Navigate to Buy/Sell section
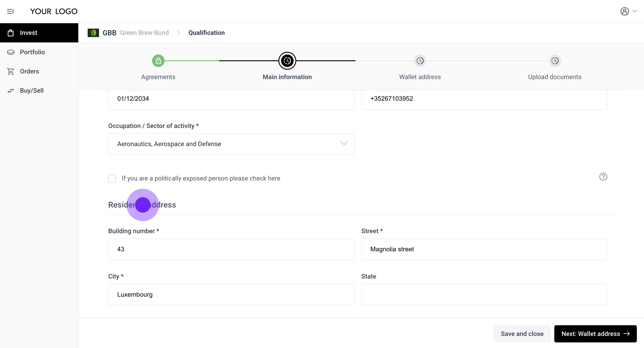644x348 pixels. tap(32, 90)
